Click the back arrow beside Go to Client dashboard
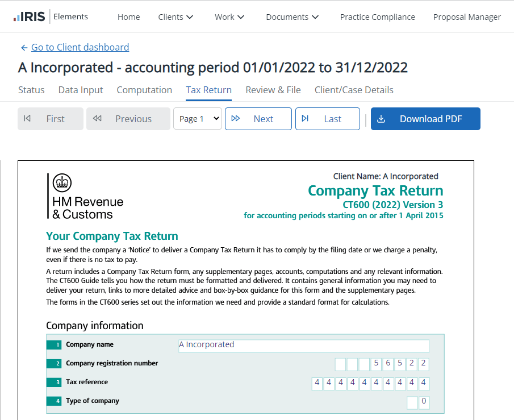 (x=22, y=47)
